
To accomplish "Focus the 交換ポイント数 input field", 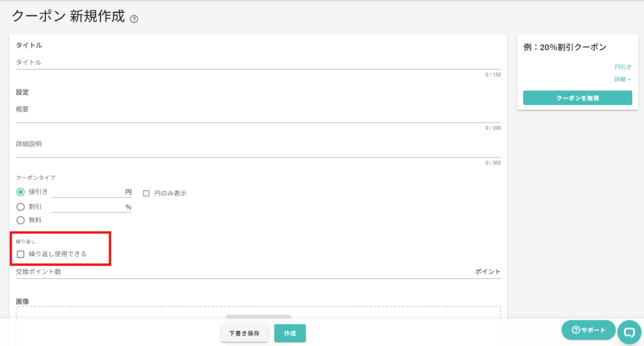I will 241,272.
